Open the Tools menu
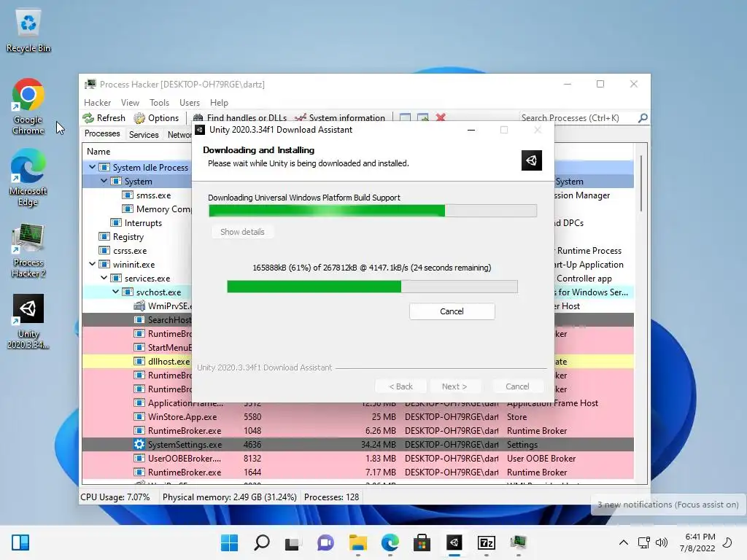The height and width of the screenshot is (560, 747). (x=159, y=102)
